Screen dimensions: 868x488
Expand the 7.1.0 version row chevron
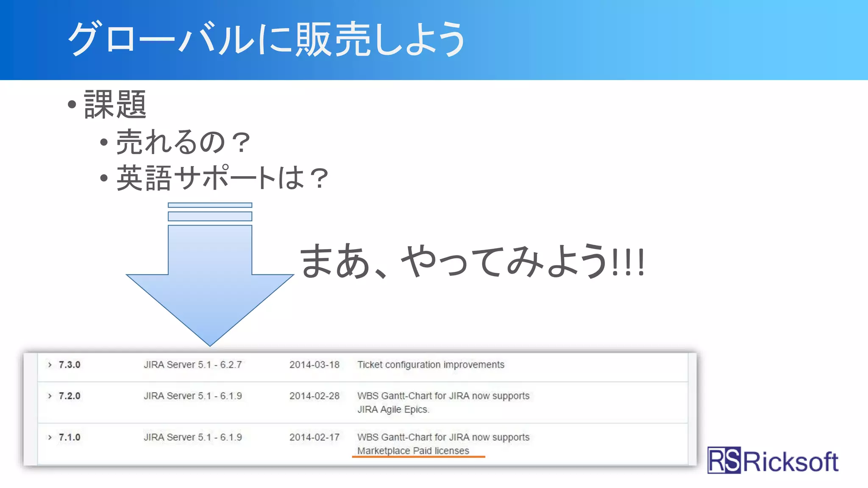point(50,437)
